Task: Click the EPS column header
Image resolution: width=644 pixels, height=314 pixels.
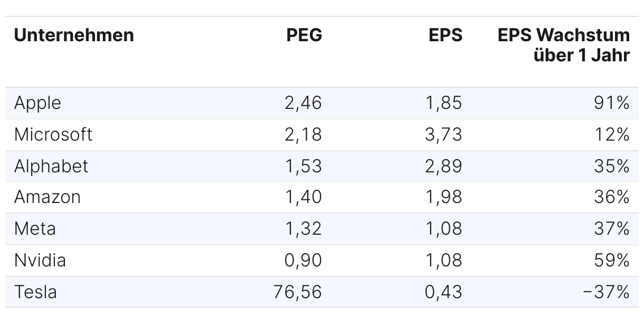Action: 446,35
